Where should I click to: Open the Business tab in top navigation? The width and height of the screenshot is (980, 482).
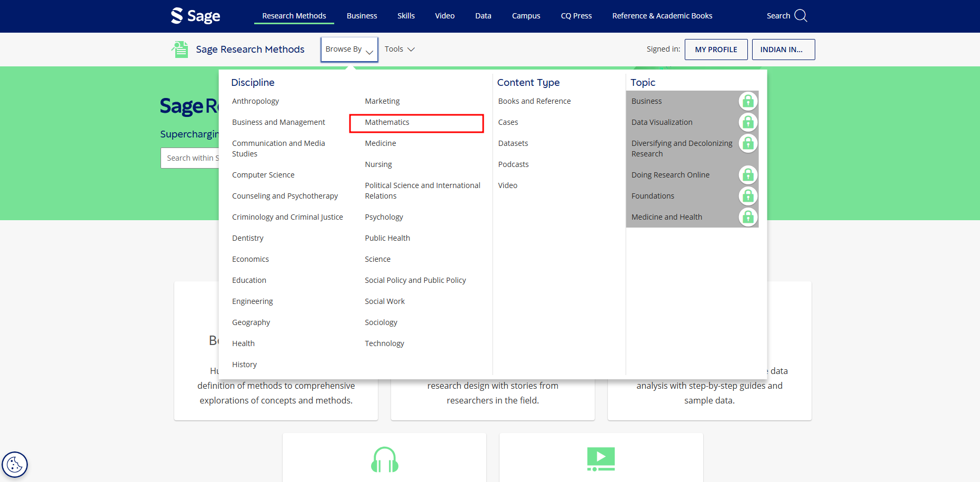(362, 16)
